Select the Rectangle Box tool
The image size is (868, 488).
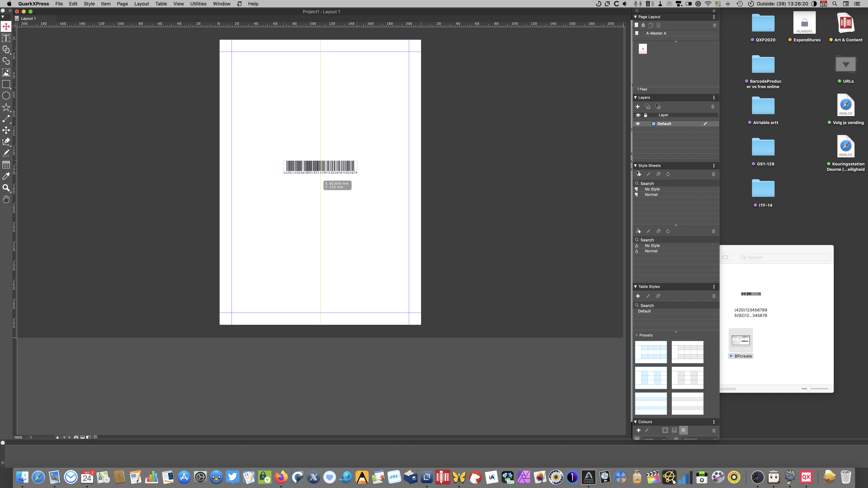click(x=6, y=84)
